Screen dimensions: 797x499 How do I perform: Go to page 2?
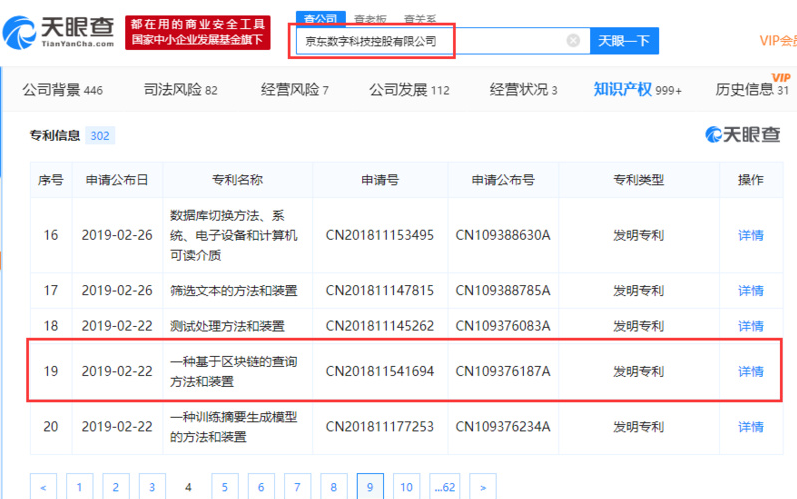point(115,487)
